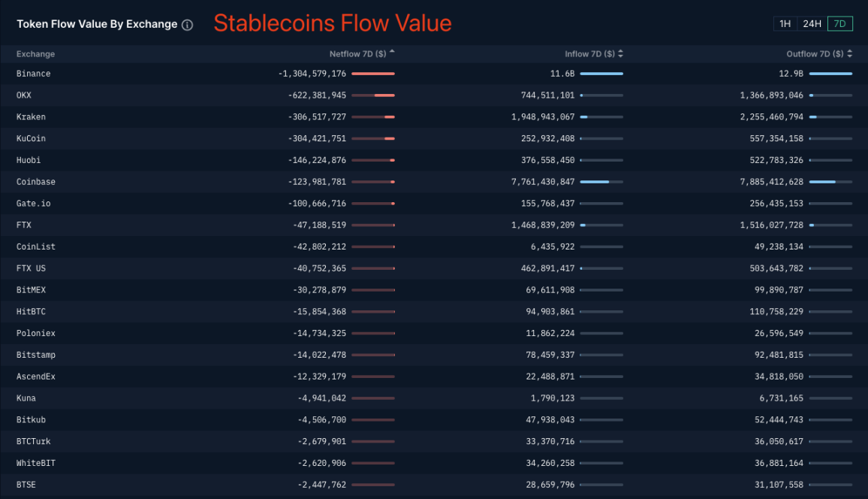The width and height of the screenshot is (868, 499).
Task: Open the Binance exchange row
Action: tap(33, 74)
